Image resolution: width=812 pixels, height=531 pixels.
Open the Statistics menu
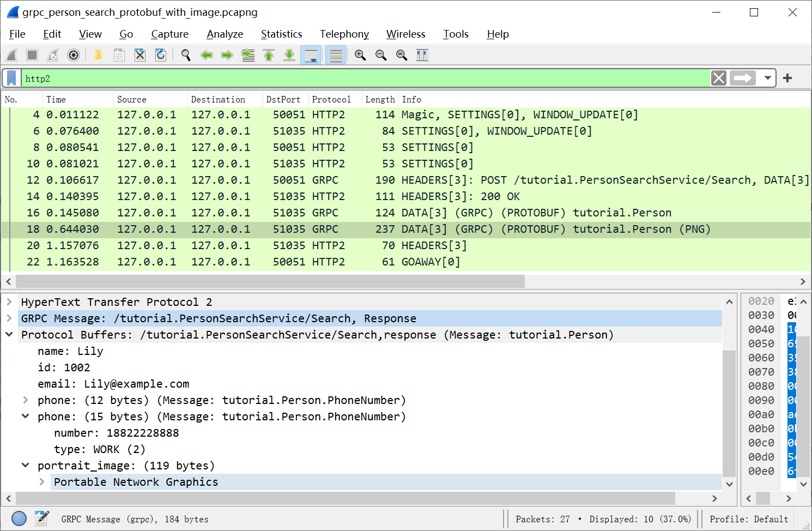click(281, 34)
